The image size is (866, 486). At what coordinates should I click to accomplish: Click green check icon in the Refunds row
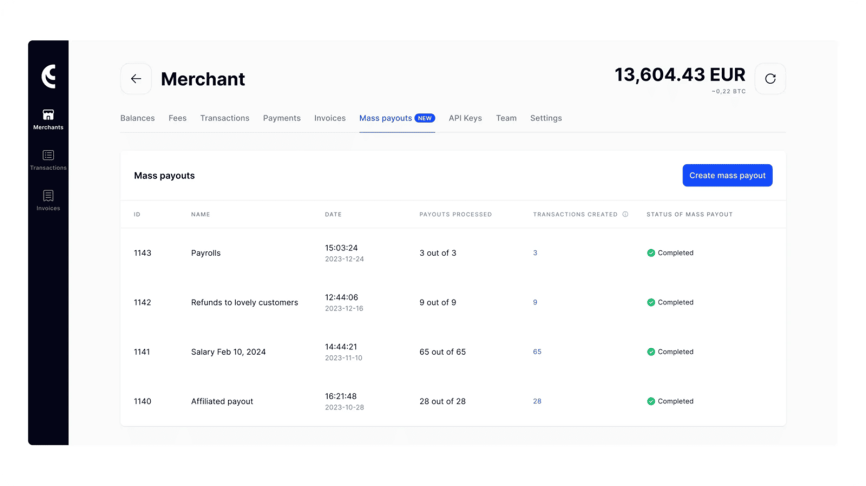651,302
